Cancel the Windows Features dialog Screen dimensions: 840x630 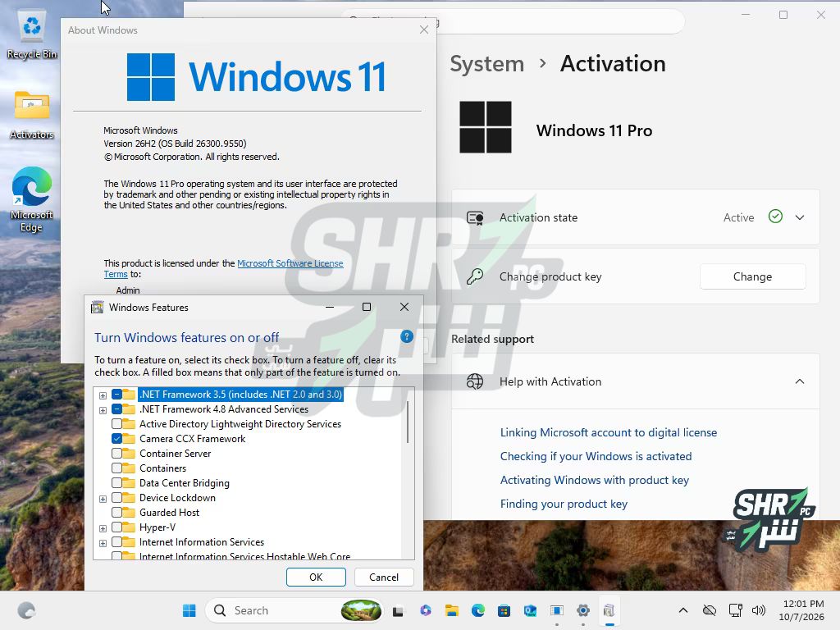coord(384,577)
